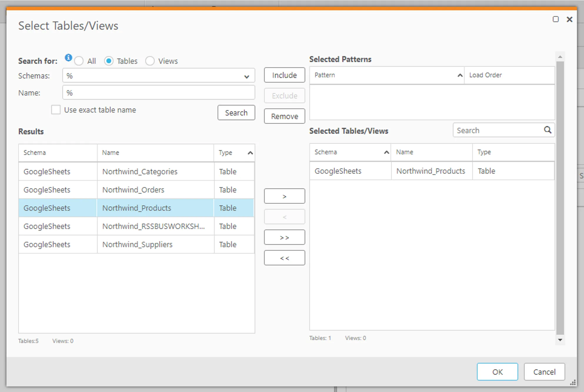
Task: Click the info icon beside Search for
Action: tap(68, 58)
